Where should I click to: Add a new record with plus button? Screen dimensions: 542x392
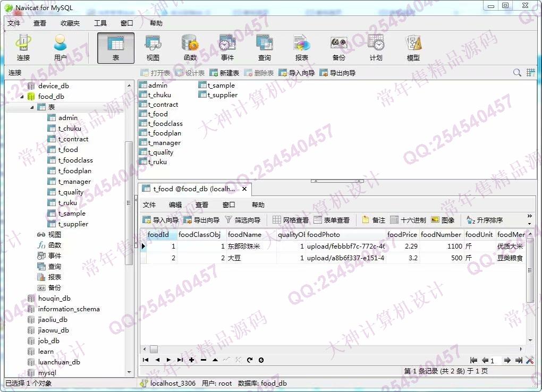click(191, 360)
